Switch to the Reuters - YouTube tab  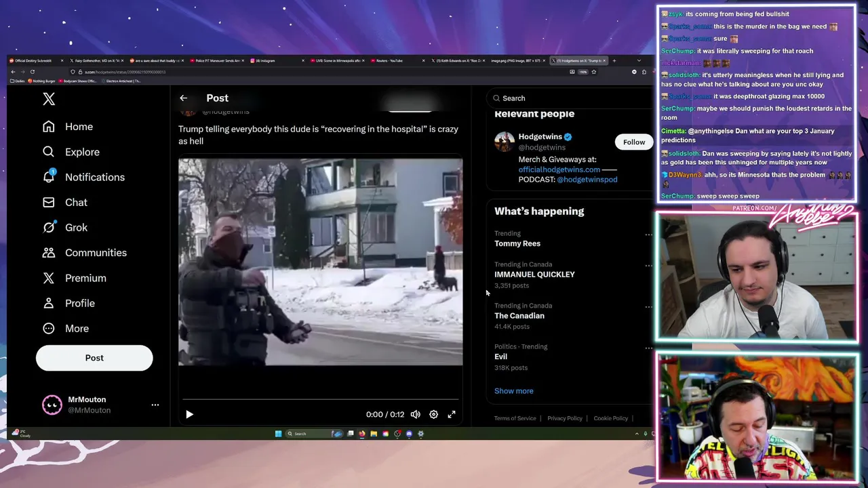397,61
